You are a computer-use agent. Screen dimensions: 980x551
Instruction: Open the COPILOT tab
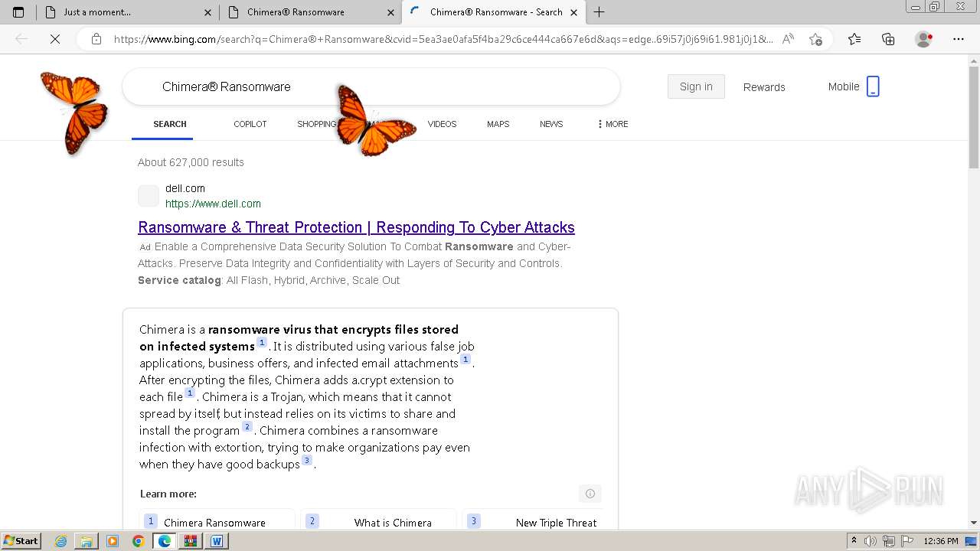[x=250, y=124]
